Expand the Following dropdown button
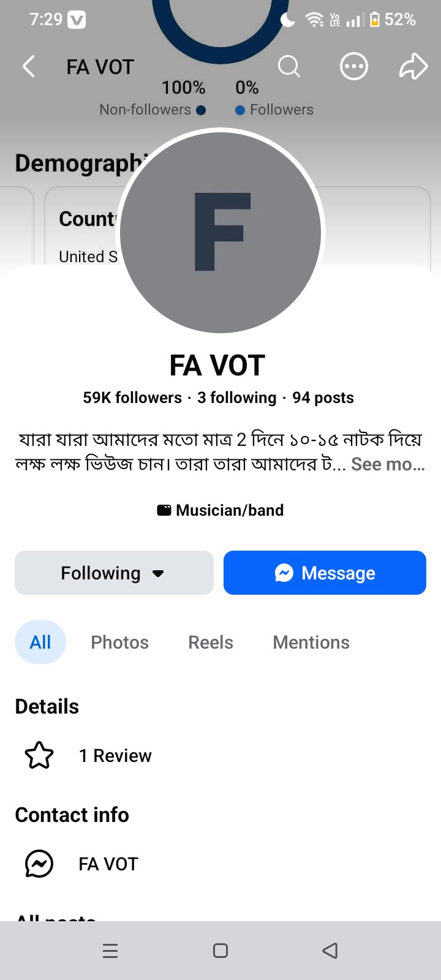The image size is (441, 980). (114, 573)
